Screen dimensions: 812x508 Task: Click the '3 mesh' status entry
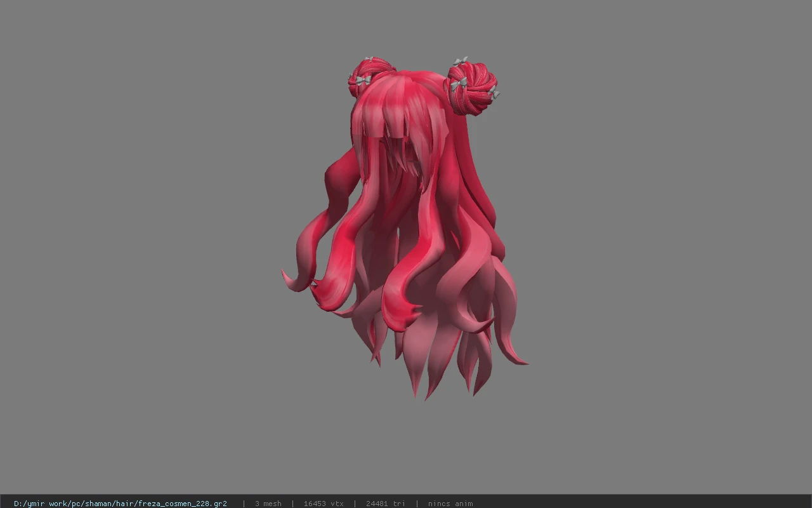[268, 504]
